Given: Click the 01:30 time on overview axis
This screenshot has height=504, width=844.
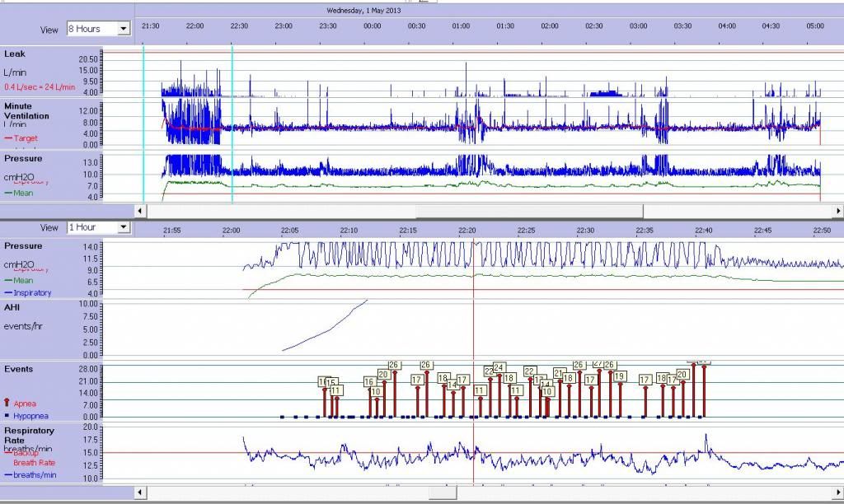Looking at the screenshot, I should point(505,26).
